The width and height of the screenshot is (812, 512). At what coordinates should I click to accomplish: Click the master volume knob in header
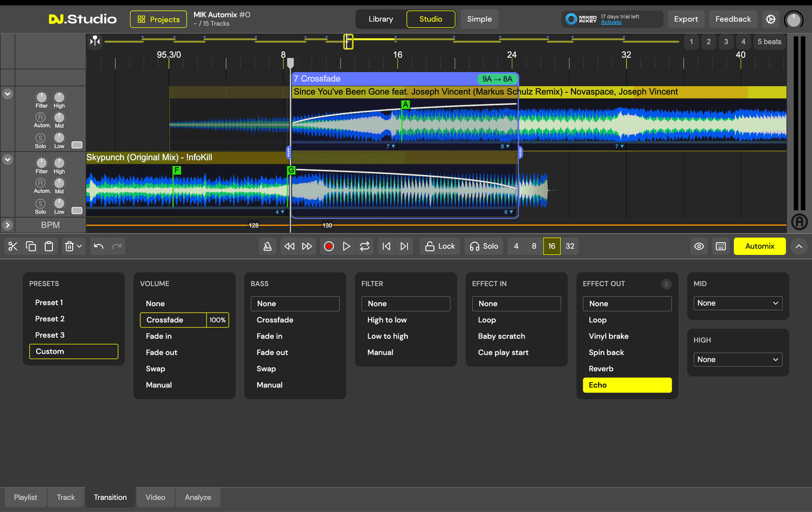click(793, 20)
